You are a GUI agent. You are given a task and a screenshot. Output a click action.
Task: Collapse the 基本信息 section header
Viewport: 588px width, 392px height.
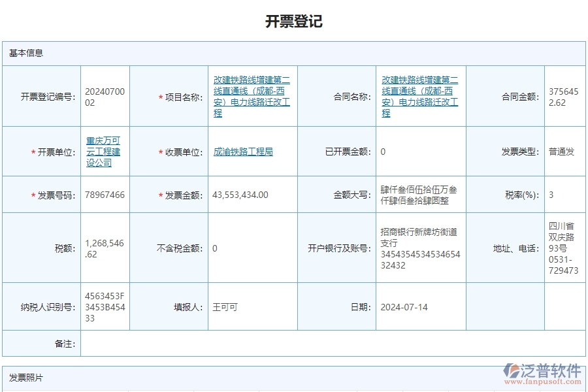(26, 53)
